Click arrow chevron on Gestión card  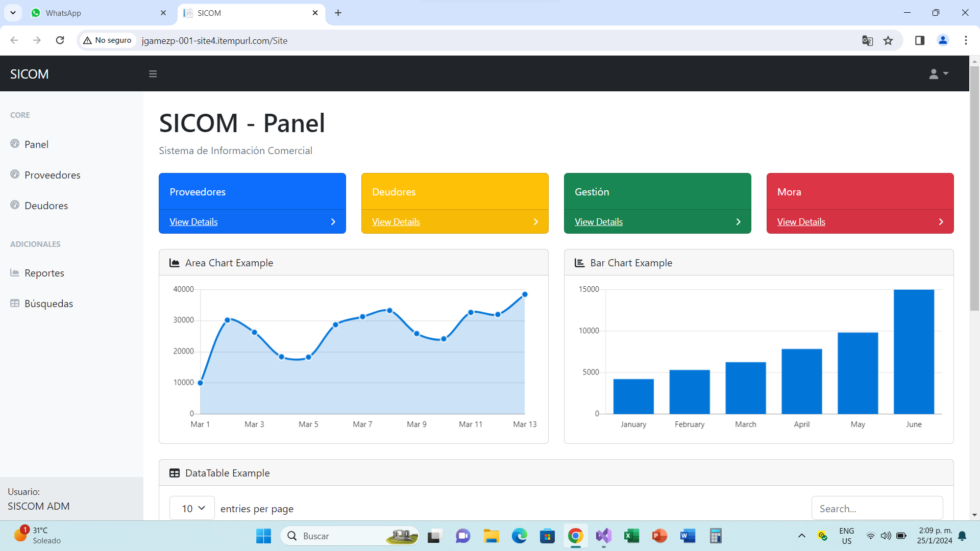[738, 222]
